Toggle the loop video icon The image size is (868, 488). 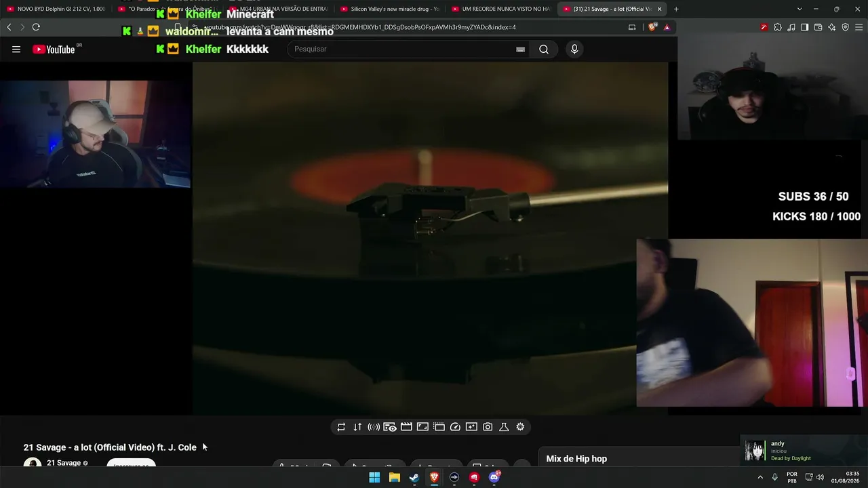coord(341,427)
